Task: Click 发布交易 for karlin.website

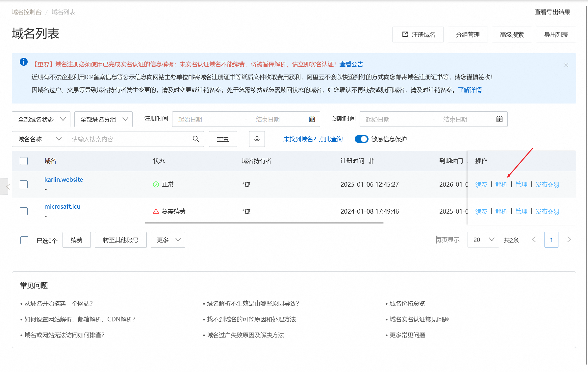Action: pos(548,185)
